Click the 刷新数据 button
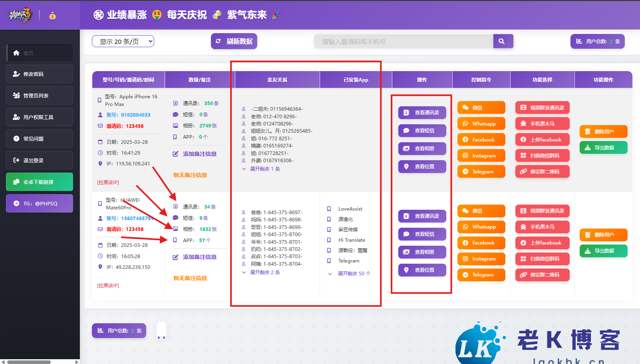Viewport: 640px width, 364px height. (234, 41)
